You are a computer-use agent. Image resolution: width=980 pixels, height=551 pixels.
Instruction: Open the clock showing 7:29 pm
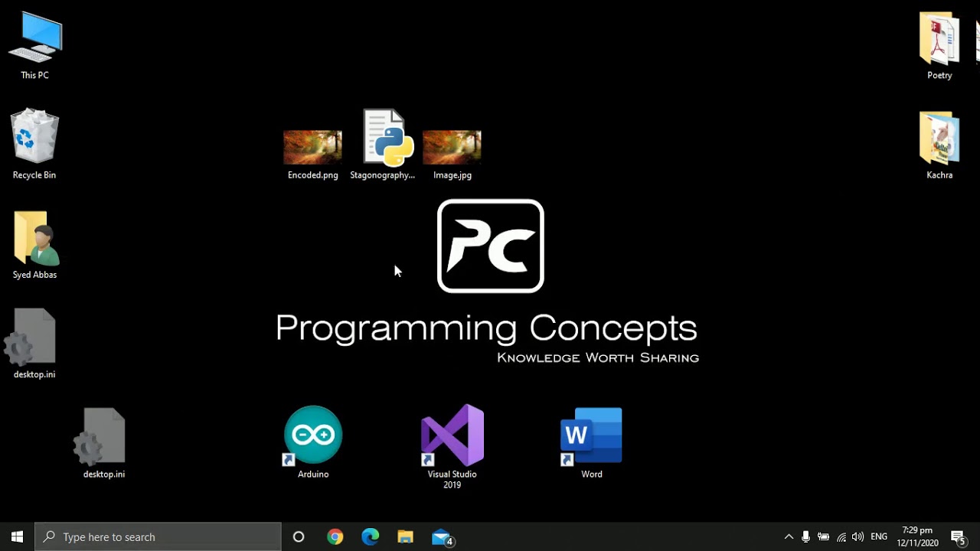[917, 536]
